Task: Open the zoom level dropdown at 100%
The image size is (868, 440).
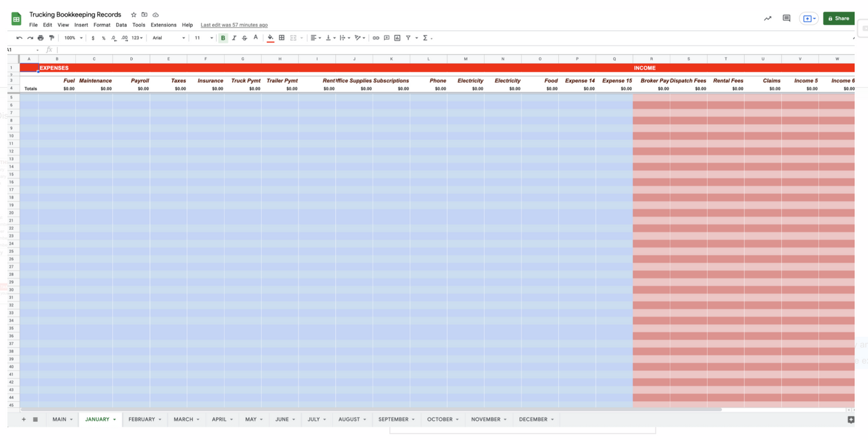Action: pyautogui.click(x=72, y=38)
